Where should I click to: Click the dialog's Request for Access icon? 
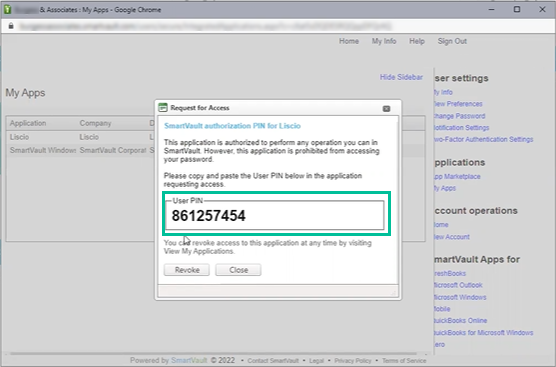163,107
